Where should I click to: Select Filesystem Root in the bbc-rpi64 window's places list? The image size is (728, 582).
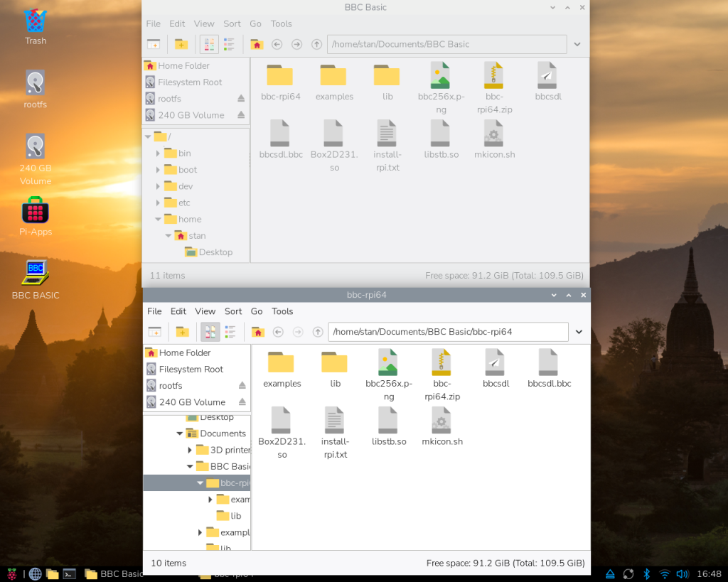point(191,370)
